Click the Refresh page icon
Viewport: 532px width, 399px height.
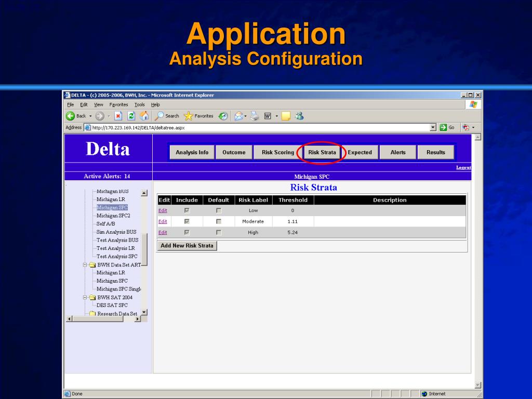(131, 116)
